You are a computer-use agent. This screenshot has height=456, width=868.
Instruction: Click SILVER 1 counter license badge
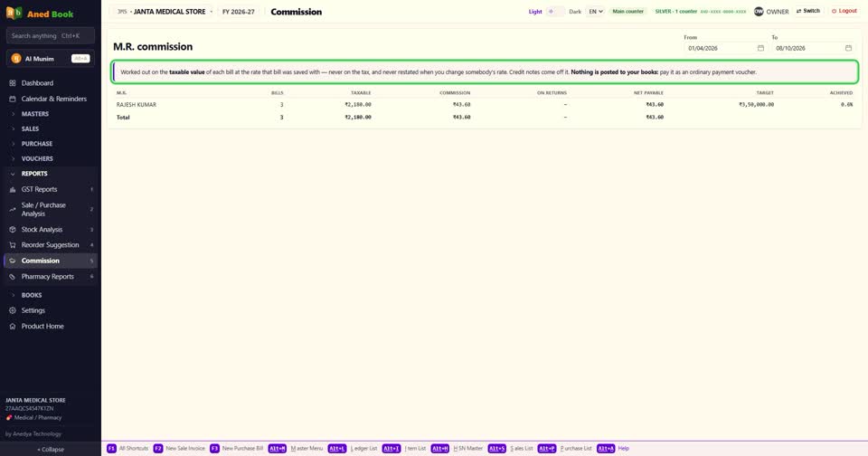[x=700, y=11]
